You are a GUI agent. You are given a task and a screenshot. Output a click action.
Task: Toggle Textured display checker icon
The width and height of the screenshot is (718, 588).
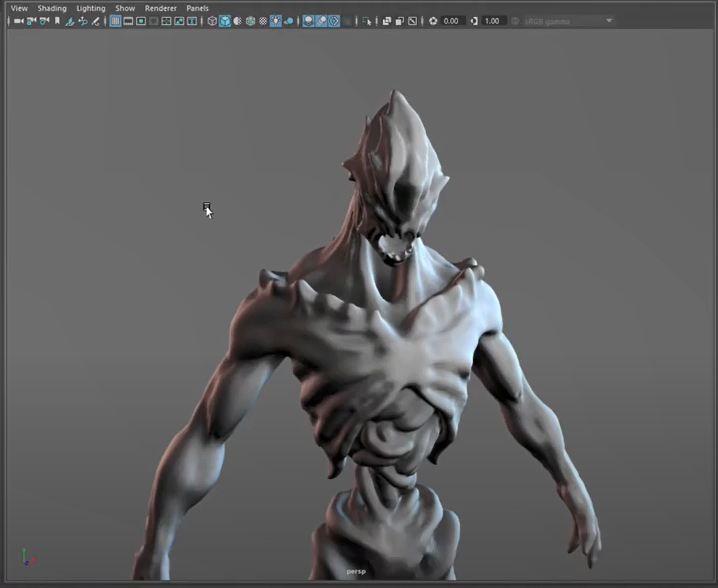click(263, 21)
